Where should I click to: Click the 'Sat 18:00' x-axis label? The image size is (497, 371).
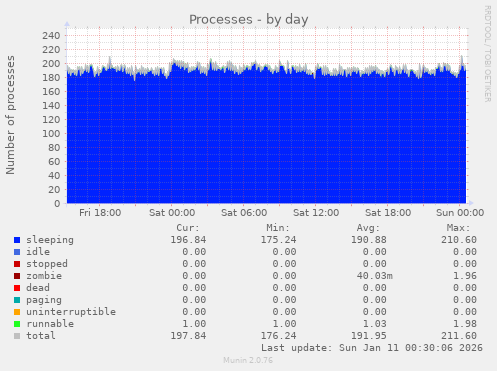coord(388,213)
